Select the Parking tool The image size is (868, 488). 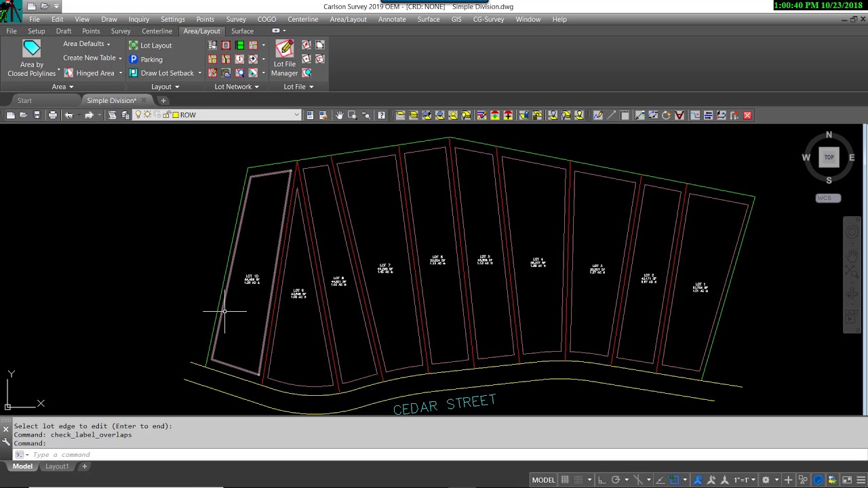coord(146,59)
